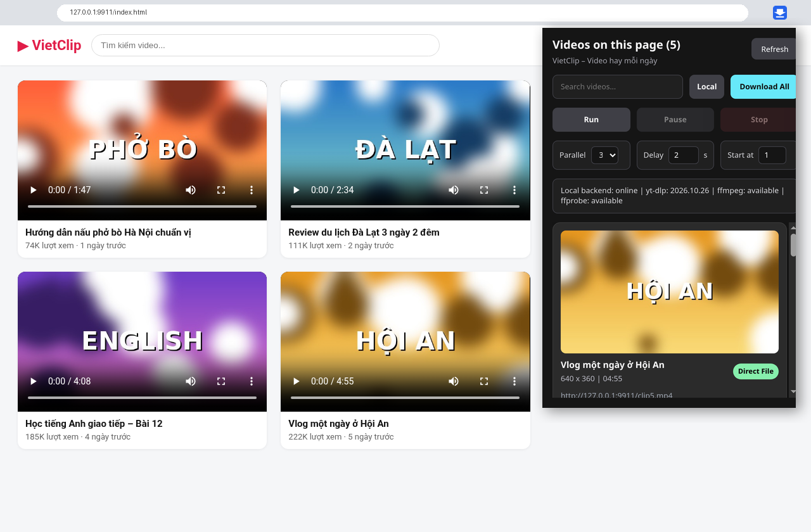Pause the download queue
The width and height of the screenshot is (811, 532).
pyautogui.click(x=675, y=120)
